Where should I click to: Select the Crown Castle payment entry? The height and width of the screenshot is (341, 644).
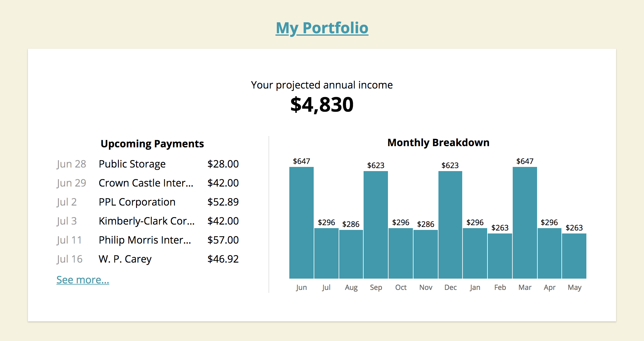coord(148,183)
